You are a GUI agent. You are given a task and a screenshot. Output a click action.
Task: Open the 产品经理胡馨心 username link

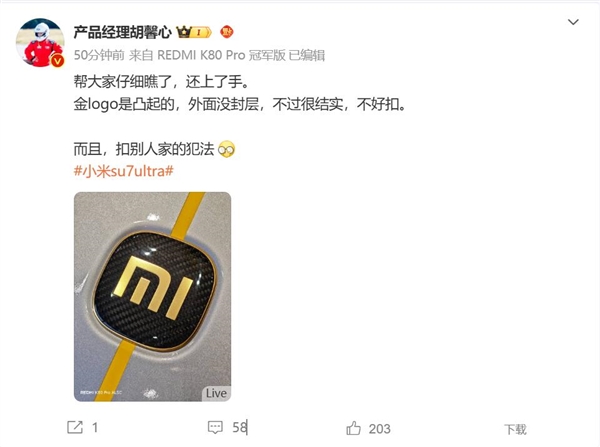(x=122, y=33)
